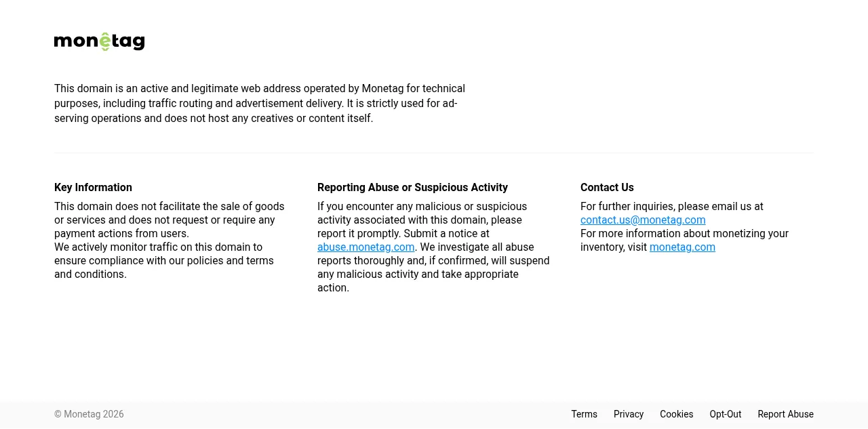The image size is (868, 429).
Task: Click the 'For further inquiries' text
Action: click(672, 207)
